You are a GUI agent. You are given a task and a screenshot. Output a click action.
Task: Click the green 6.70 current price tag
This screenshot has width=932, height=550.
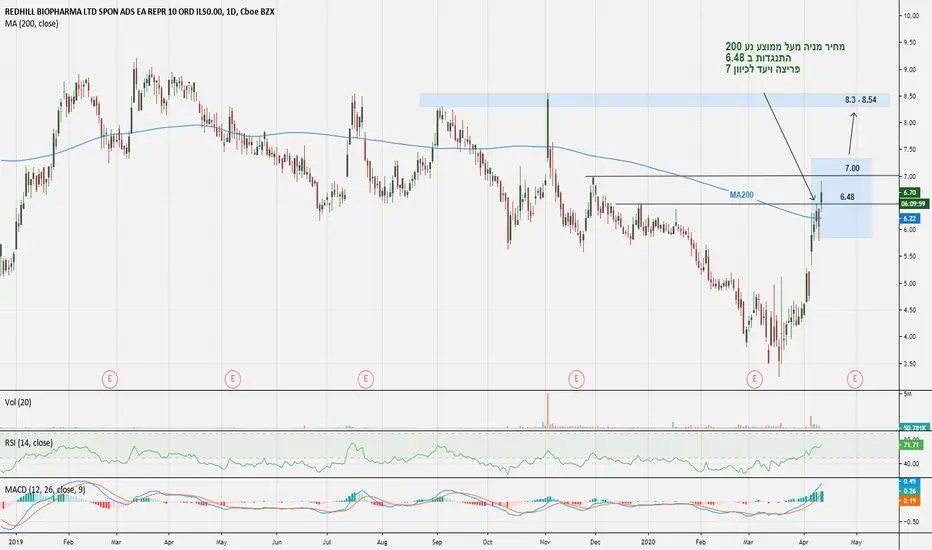click(x=909, y=193)
